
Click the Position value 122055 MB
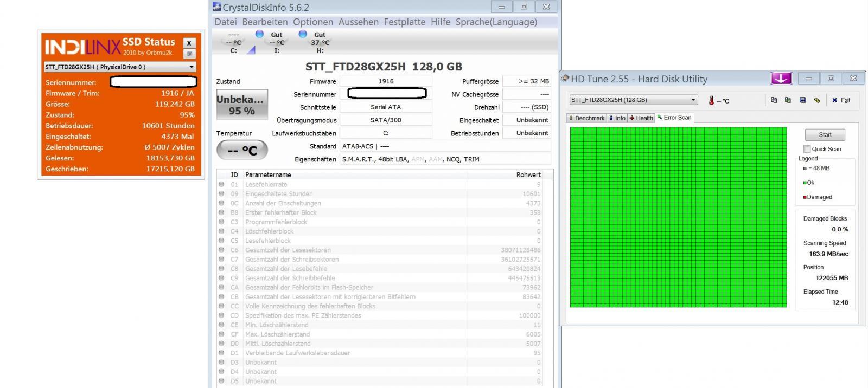(x=832, y=278)
